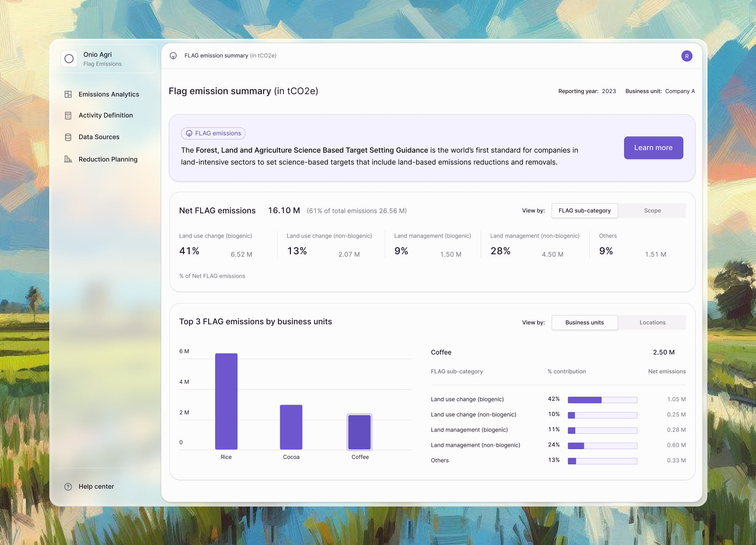Image resolution: width=756 pixels, height=545 pixels.
Task: Select the Coffee bar in chart
Action: pyautogui.click(x=359, y=432)
